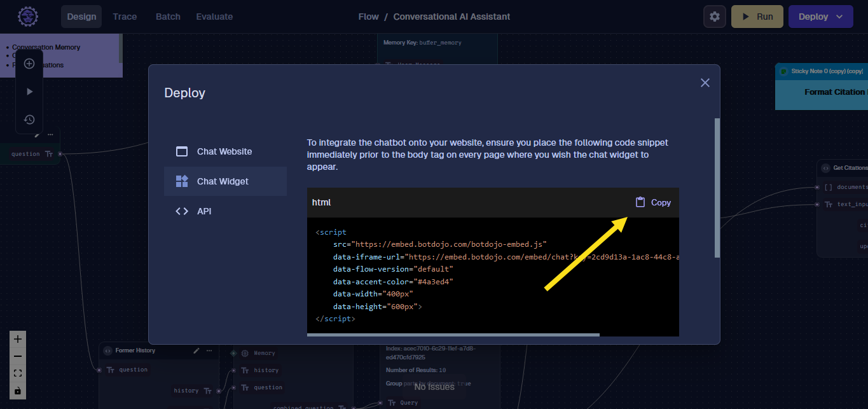Click the 'question' input under Memory node
This screenshot has height=409, width=868.
point(268,387)
